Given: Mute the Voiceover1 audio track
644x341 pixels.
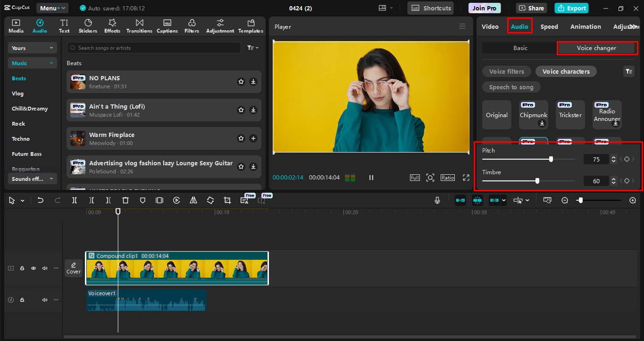Looking at the screenshot, I should click(44, 299).
